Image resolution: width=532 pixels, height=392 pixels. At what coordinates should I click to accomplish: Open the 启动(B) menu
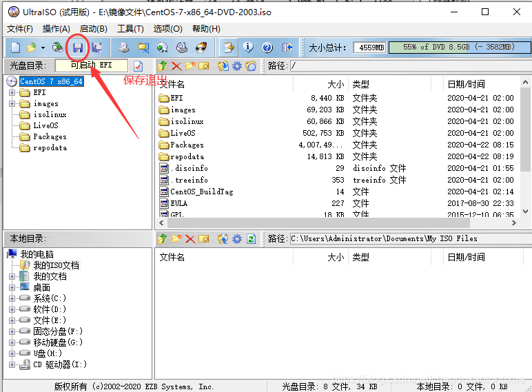tap(93, 29)
